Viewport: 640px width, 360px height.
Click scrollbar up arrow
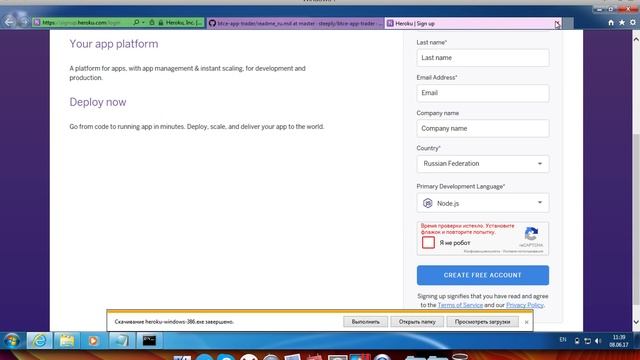636,39
